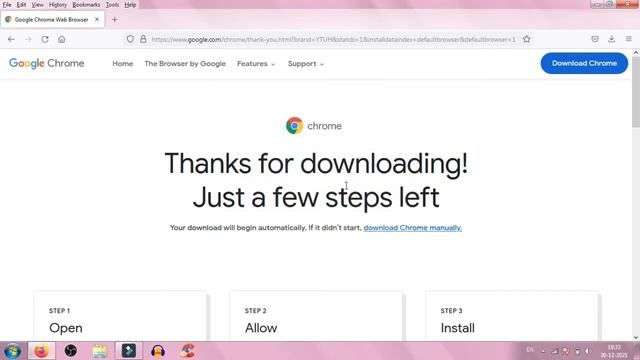This screenshot has width=640, height=360.
Task: Click the Download Chrome button
Action: (x=584, y=63)
